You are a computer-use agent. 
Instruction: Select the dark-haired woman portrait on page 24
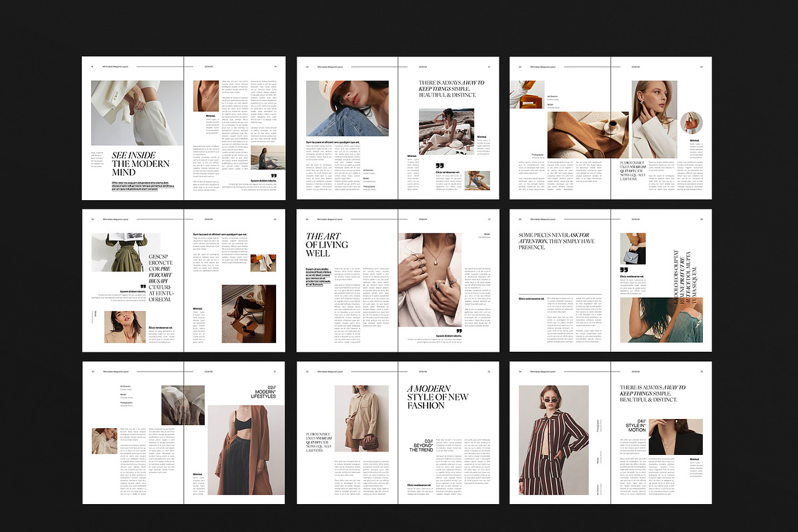point(126,327)
